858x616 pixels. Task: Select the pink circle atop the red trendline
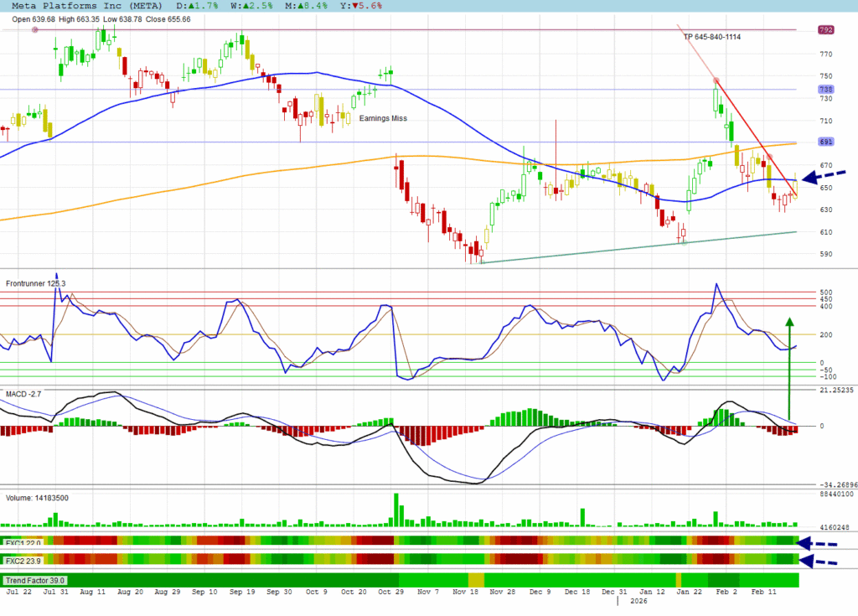click(x=716, y=80)
